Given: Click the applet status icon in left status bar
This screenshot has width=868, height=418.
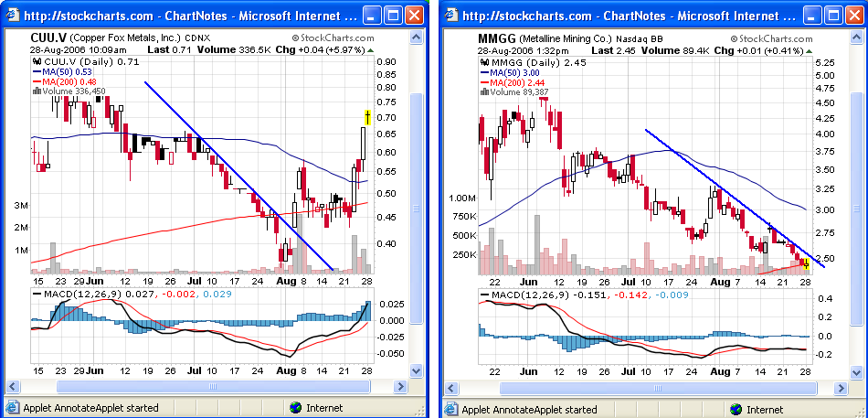Looking at the screenshot, I should click(x=12, y=408).
